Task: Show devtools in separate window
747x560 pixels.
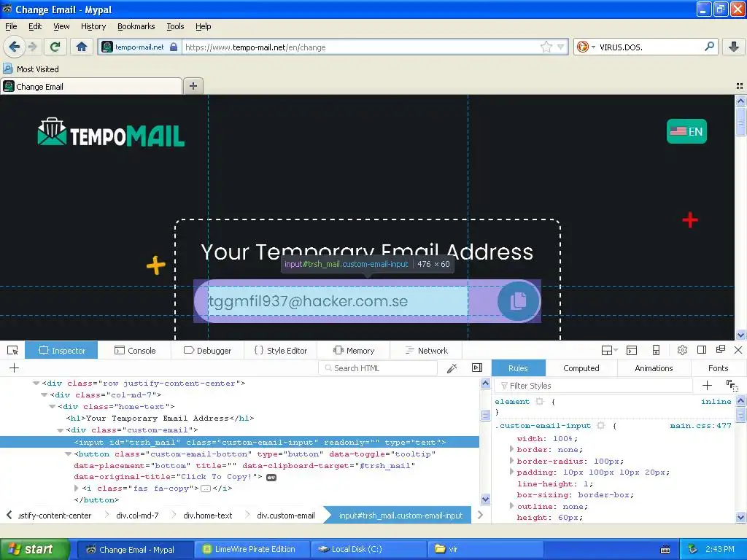Action: [720, 349]
